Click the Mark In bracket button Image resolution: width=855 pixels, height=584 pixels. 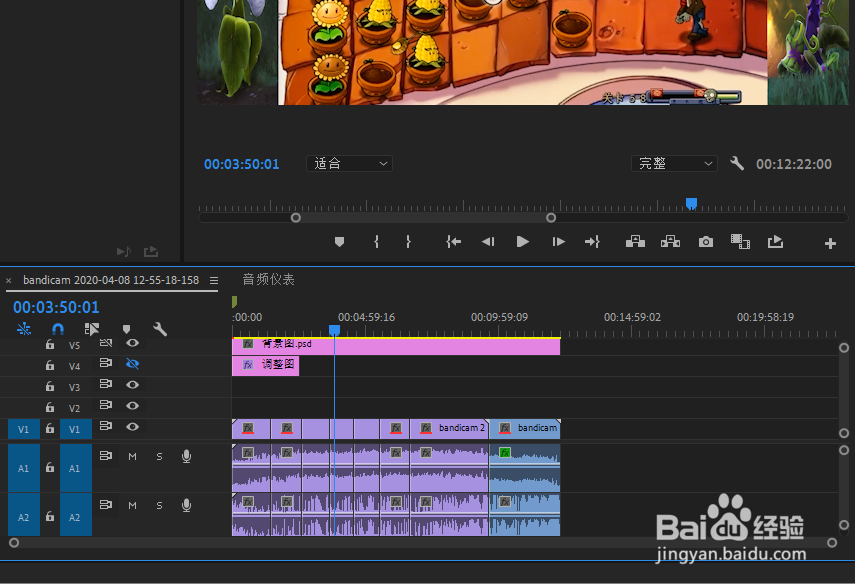click(x=376, y=242)
